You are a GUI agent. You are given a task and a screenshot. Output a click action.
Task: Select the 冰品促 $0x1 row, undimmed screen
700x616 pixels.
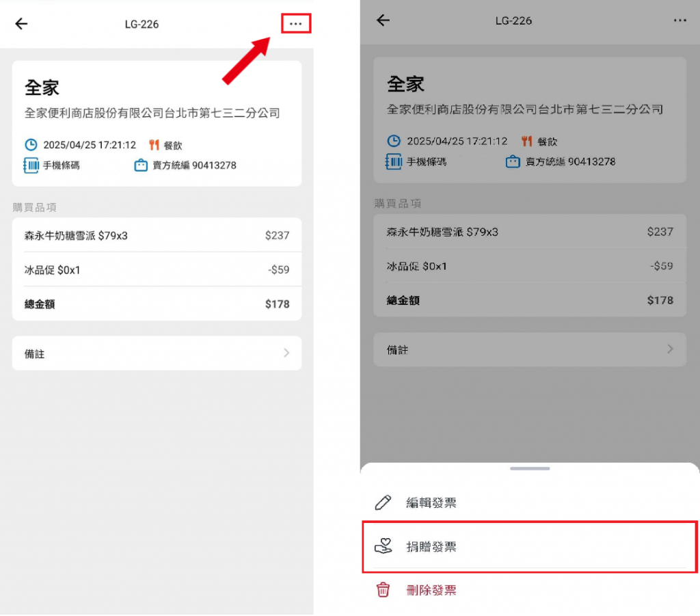157,269
